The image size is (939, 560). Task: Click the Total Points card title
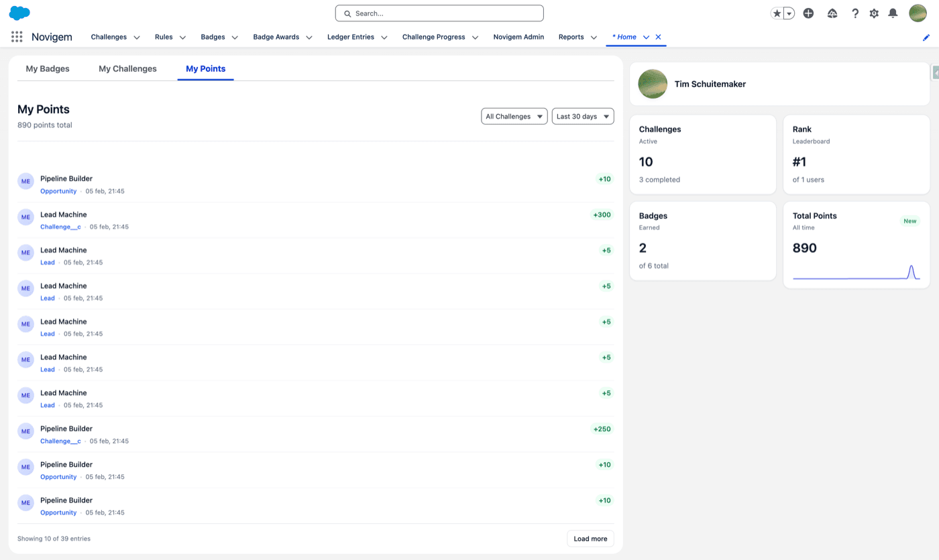point(815,216)
